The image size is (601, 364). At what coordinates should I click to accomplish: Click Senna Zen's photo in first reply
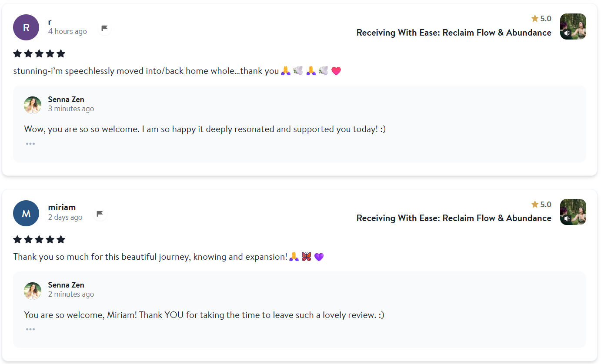pos(33,105)
